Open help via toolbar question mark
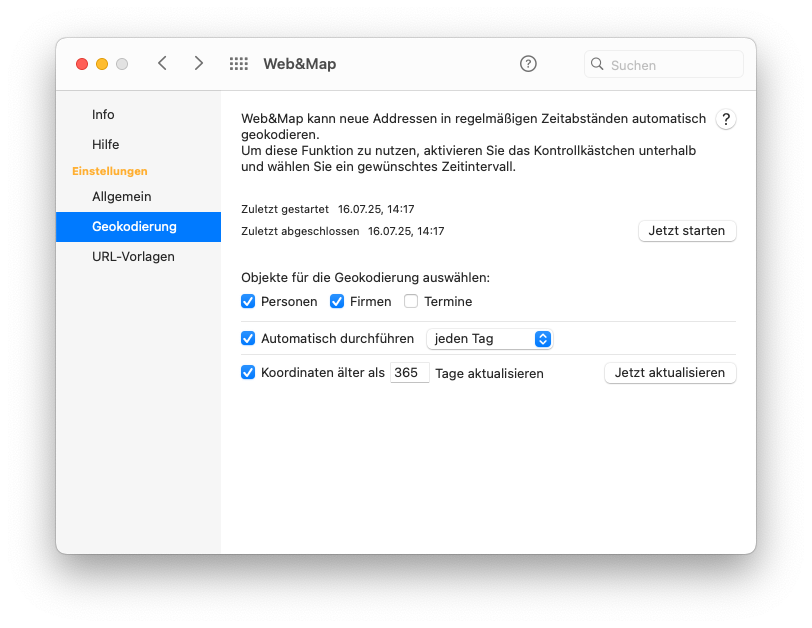Image resolution: width=812 pixels, height=628 pixels. pos(528,64)
